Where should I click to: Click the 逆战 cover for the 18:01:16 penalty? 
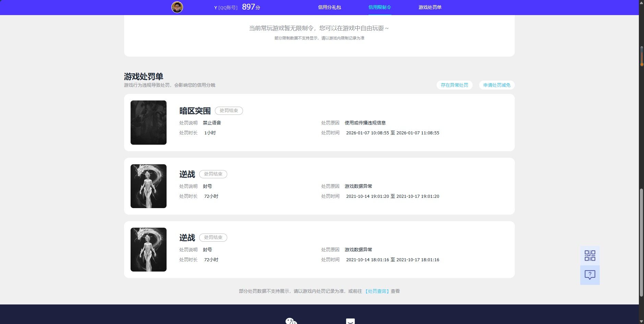[x=148, y=250]
